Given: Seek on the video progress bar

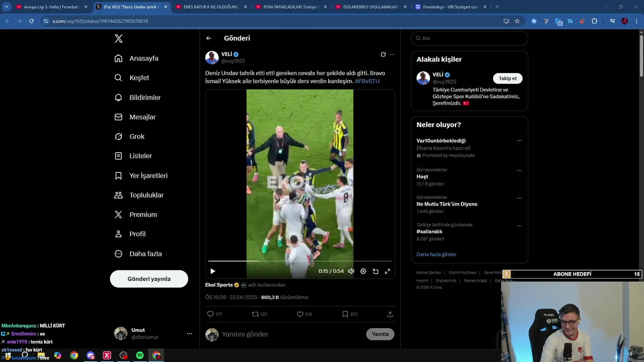Looking at the screenshot, I should [300, 261].
